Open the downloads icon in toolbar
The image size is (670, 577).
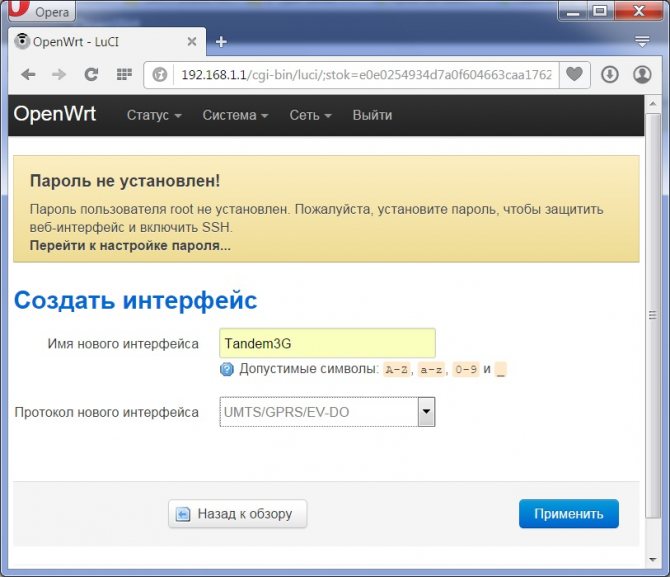pos(610,74)
